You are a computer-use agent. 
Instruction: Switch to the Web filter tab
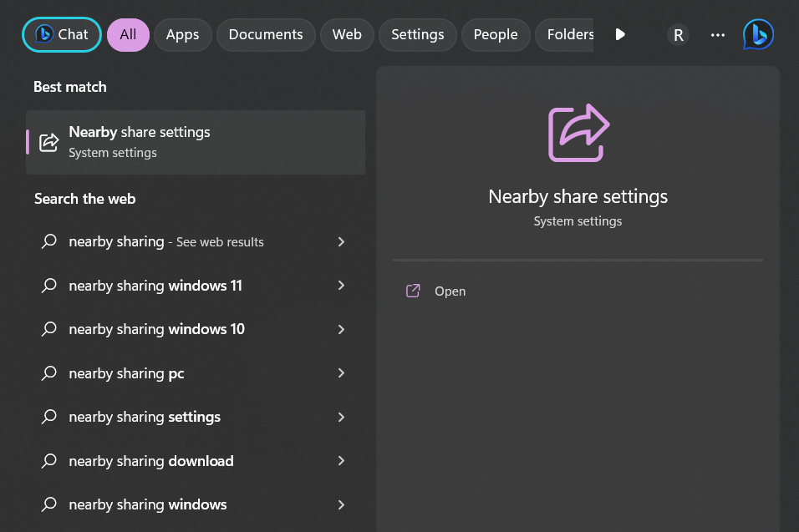pyautogui.click(x=347, y=34)
